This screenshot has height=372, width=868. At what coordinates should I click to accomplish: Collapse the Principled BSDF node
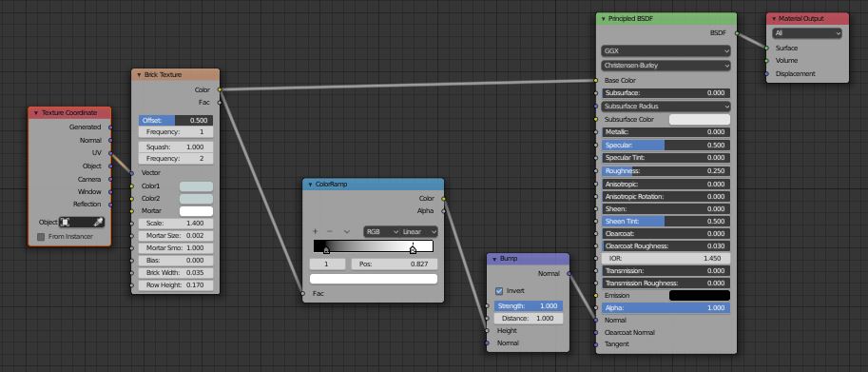pos(604,19)
